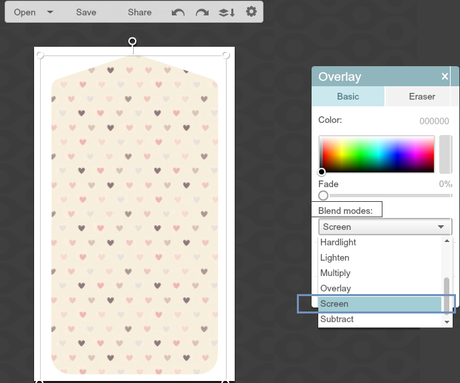Pick a color in the spectrum picker
Image resolution: width=460 pixels, height=383 pixels.
377,154
